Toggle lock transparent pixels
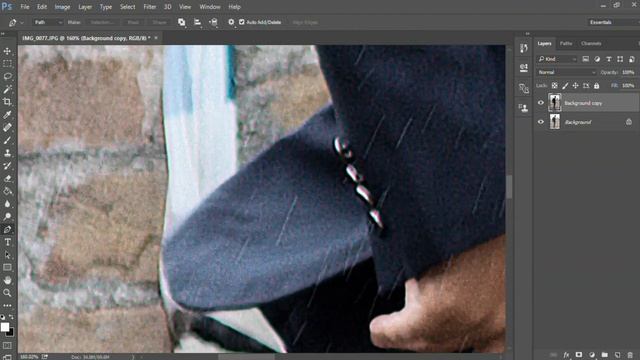The width and height of the screenshot is (640, 360). click(x=554, y=85)
